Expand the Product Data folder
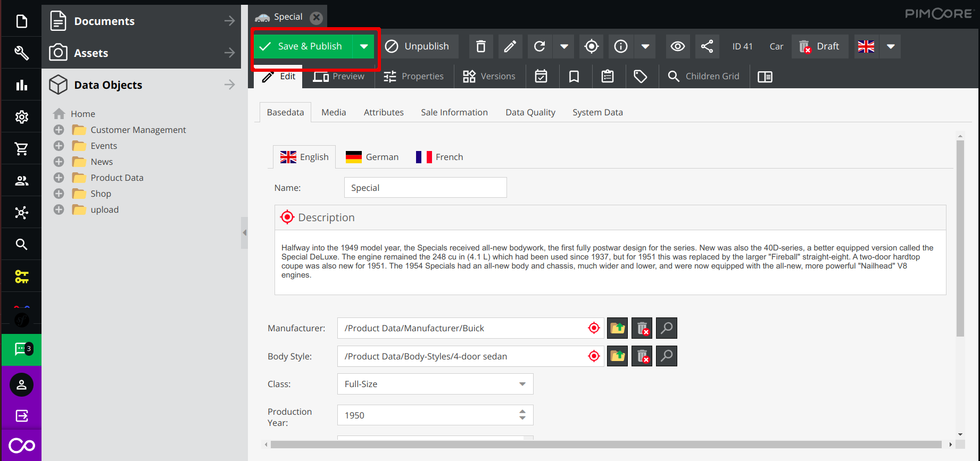This screenshot has height=461, width=980. pyautogui.click(x=59, y=178)
